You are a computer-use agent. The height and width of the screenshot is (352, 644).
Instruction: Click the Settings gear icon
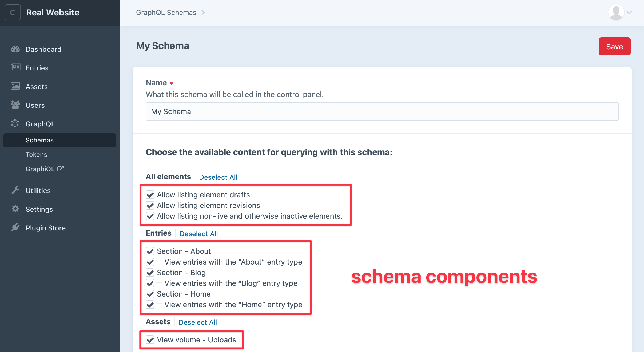15,209
